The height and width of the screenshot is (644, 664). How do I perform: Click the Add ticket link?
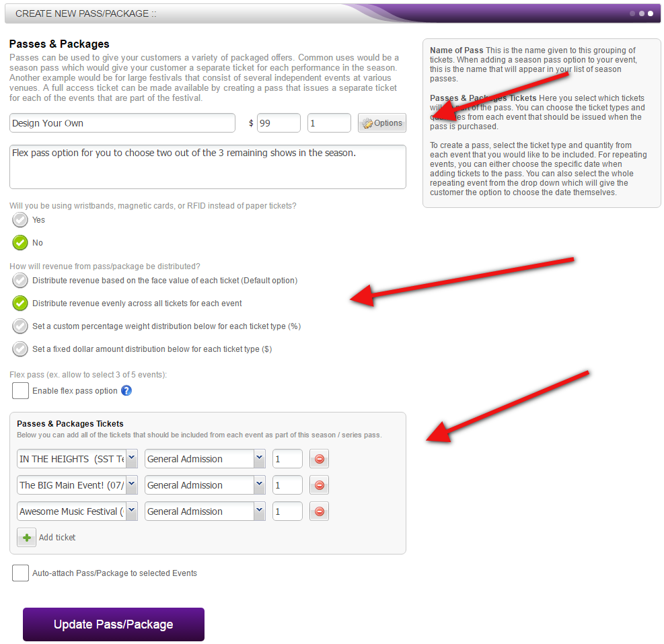(x=57, y=537)
